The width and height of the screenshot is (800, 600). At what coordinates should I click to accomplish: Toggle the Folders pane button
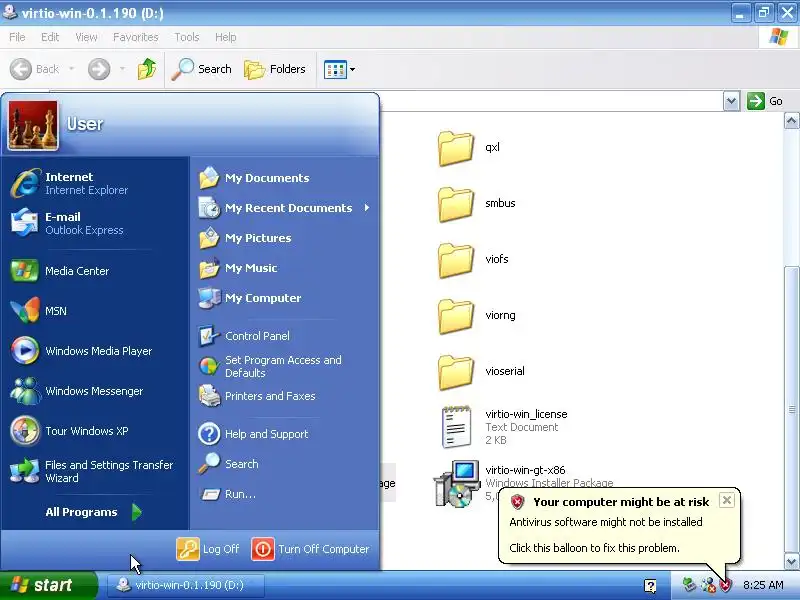[x=275, y=69]
